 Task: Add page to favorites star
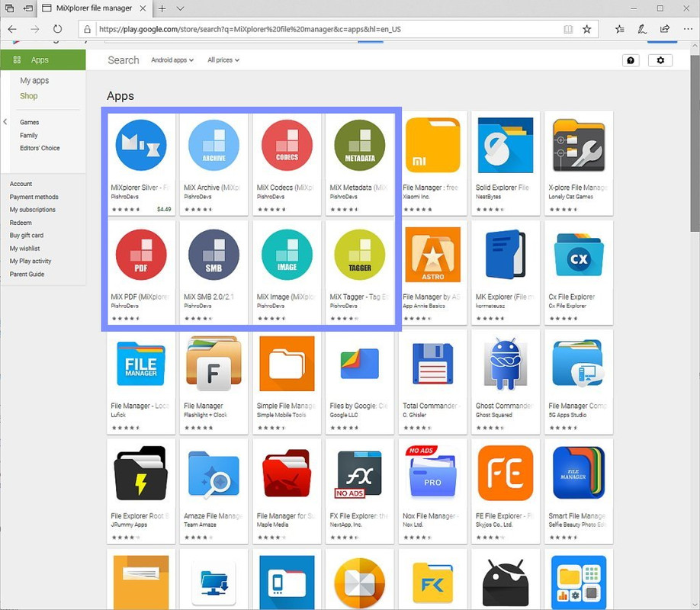point(586,29)
